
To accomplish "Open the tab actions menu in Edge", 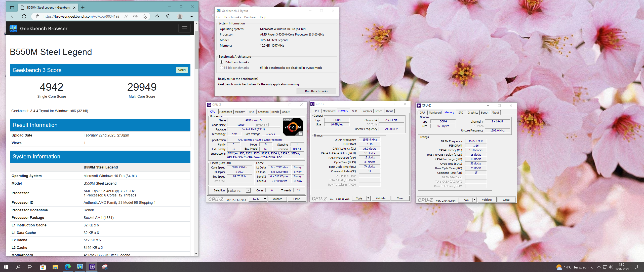I will pyautogui.click(x=12, y=8).
